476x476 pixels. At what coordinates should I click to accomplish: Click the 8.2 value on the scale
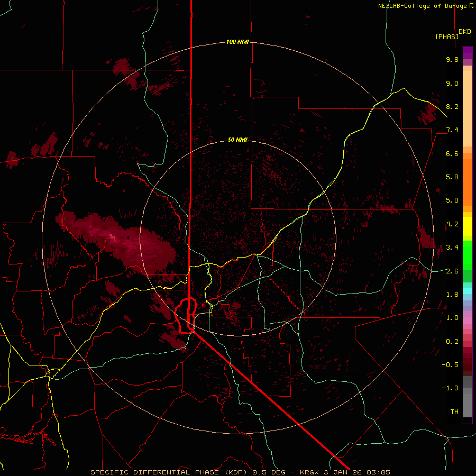pos(452,106)
